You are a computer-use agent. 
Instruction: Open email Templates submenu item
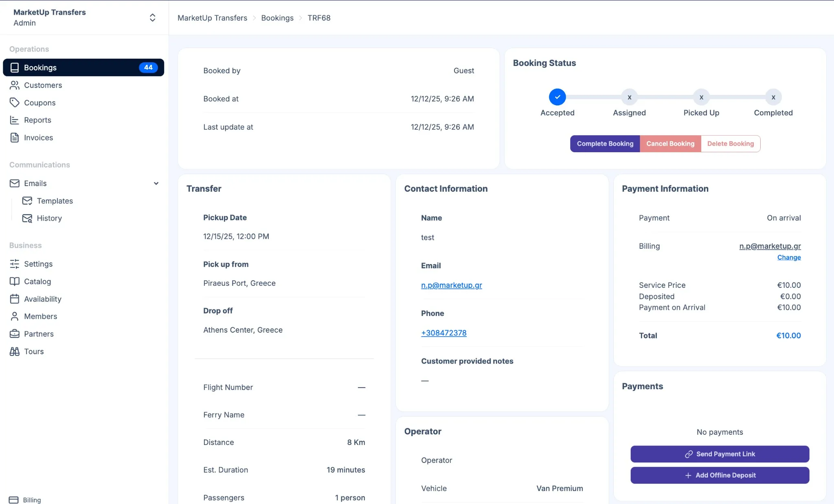pyautogui.click(x=55, y=201)
